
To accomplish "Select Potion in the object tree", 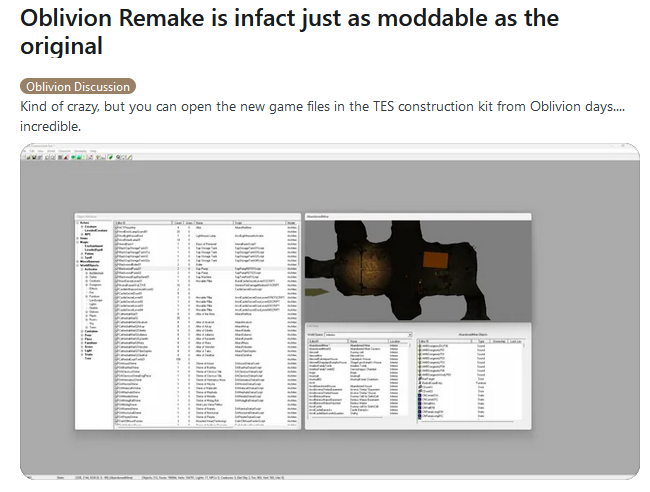I will point(89,254).
